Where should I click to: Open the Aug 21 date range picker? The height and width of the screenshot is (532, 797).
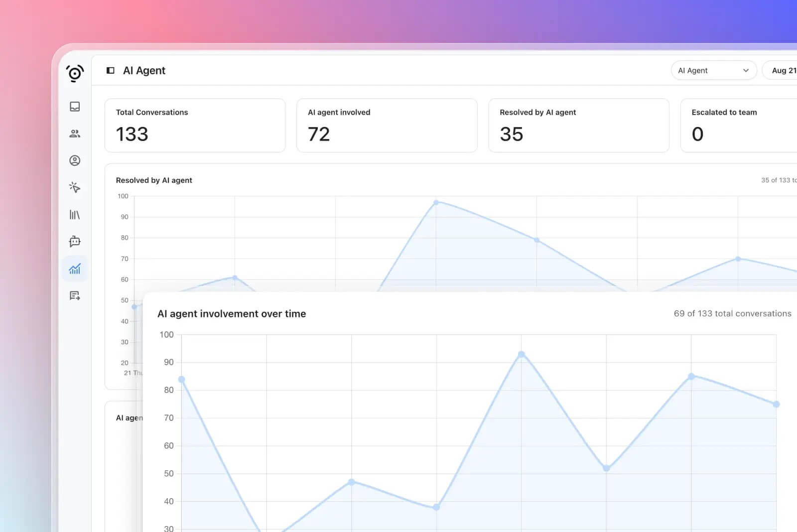[x=780, y=71]
